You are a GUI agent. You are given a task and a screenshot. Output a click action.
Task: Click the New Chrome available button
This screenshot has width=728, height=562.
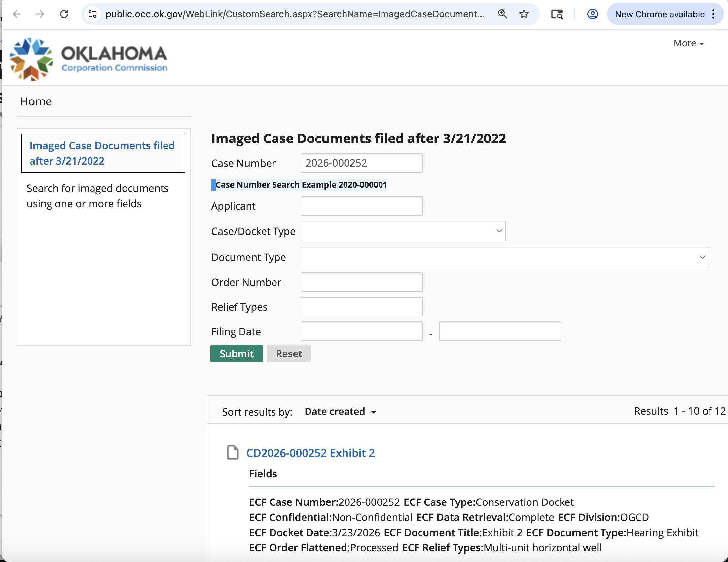(660, 14)
